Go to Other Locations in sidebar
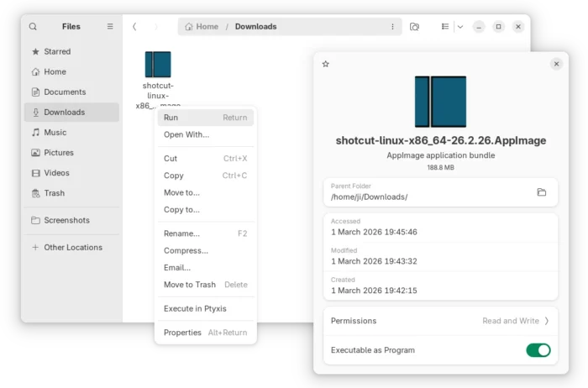 click(x=72, y=248)
